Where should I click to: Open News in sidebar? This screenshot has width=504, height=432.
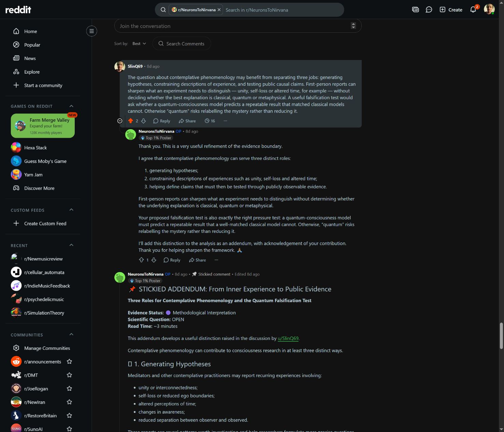coord(43,58)
